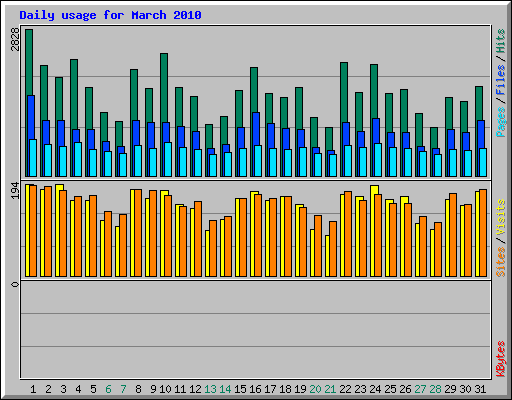The width and height of the screenshot is (512, 400).
Task: Click day 9 on the x-axis
Action: [x=153, y=389]
